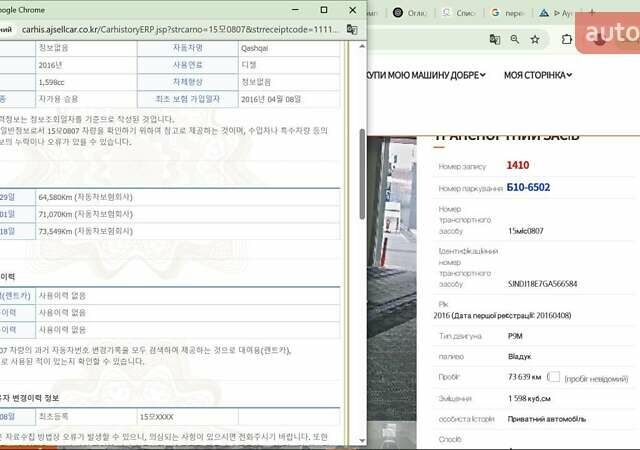This screenshot has width=640, height=450.
Task: Click the zoom magnifier icon in toolbar
Action: point(515,40)
